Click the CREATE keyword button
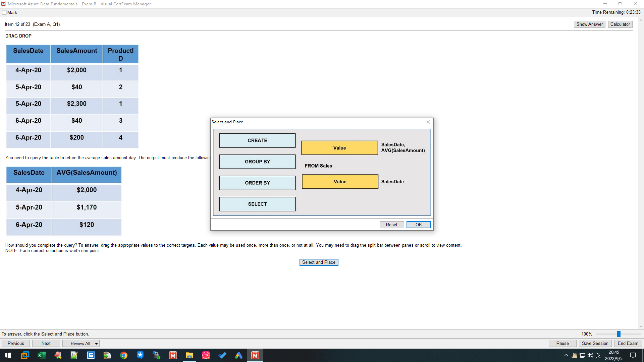The image size is (644, 362). [x=257, y=140]
